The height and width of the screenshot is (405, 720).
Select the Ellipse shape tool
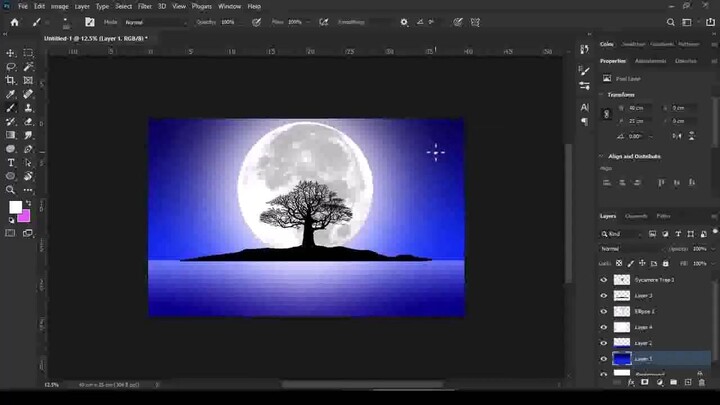(x=10, y=176)
